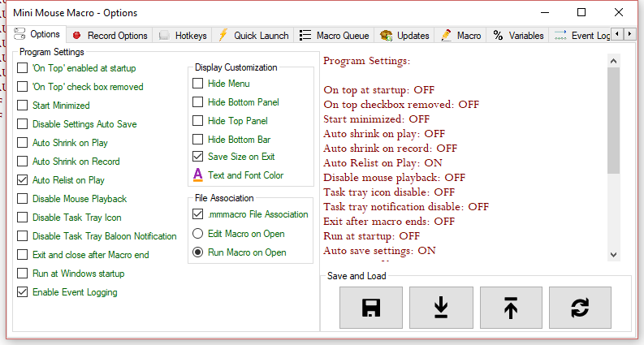
Task: Enable Exit and close after Macro end
Action: pos(22,255)
